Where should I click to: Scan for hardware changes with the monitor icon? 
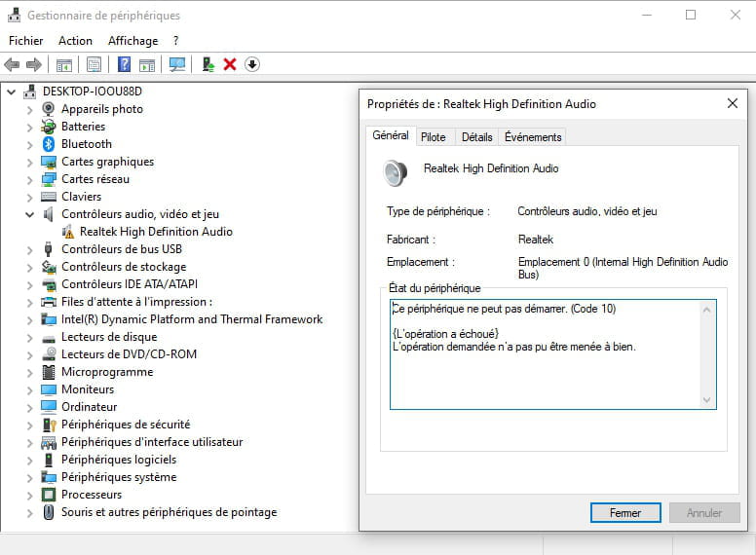coord(177,64)
